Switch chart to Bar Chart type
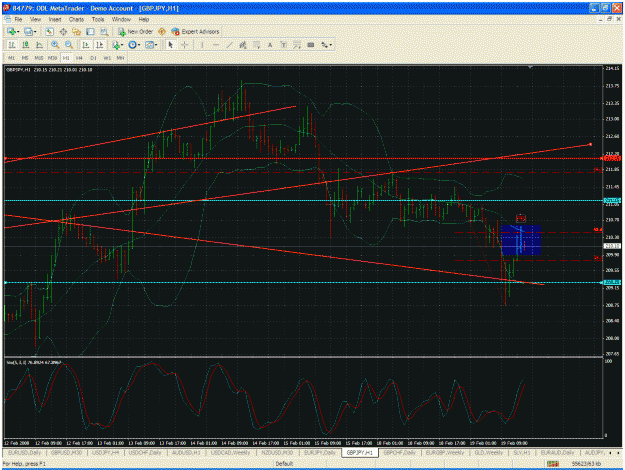 click(x=12, y=45)
